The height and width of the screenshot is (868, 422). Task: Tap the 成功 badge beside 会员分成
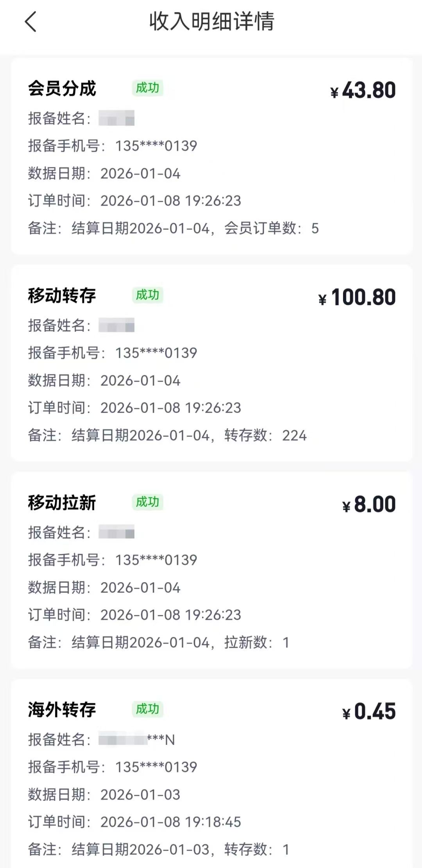[147, 88]
